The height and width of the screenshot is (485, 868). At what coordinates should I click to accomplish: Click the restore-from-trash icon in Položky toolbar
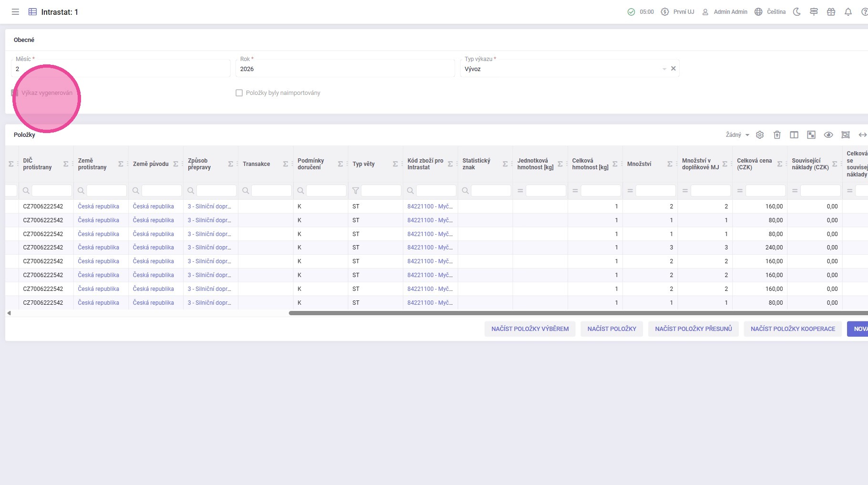pyautogui.click(x=777, y=135)
